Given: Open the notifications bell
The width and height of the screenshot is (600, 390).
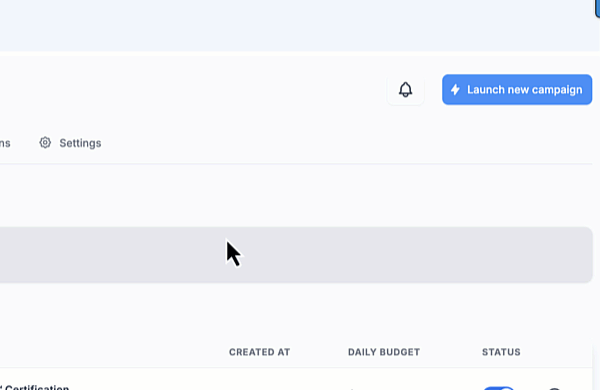Looking at the screenshot, I should coord(405,90).
